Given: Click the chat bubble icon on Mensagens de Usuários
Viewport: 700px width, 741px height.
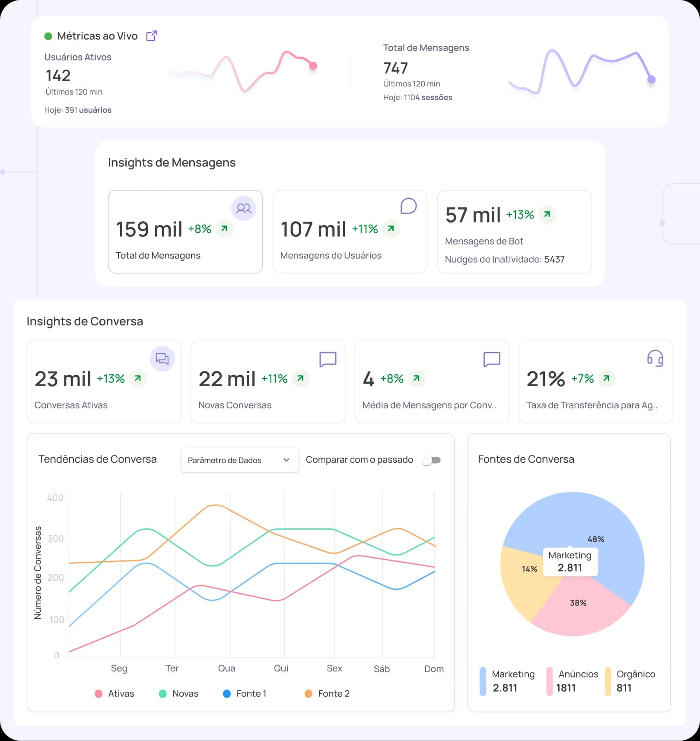Looking at the screenshot, I should [x=408, y=206].
